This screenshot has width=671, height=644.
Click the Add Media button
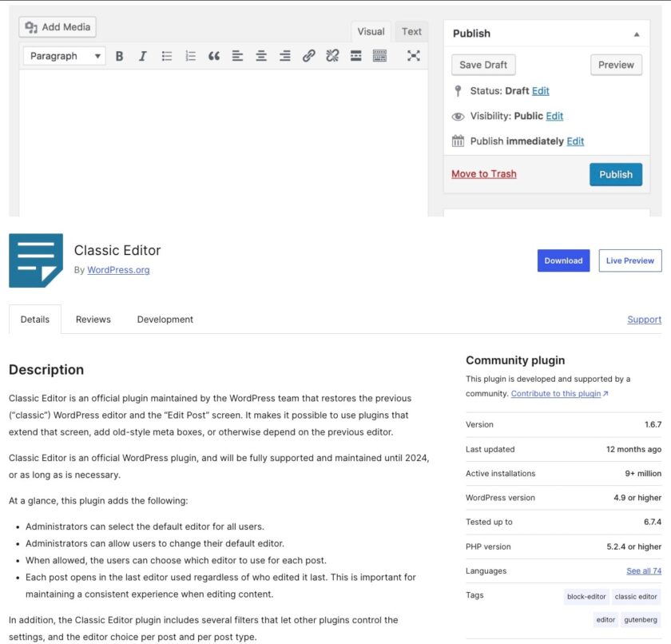(x=58, y=26)
